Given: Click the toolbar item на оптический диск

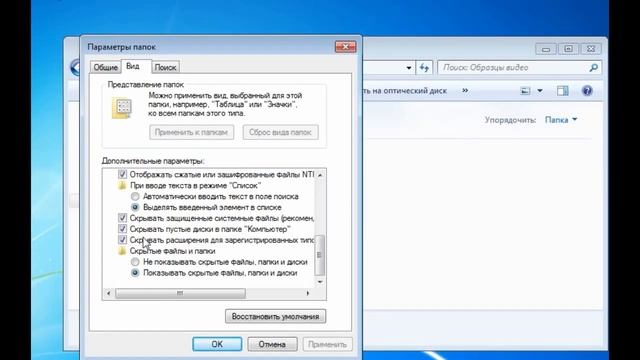Looking at the screenshot, I should (404, 91).
